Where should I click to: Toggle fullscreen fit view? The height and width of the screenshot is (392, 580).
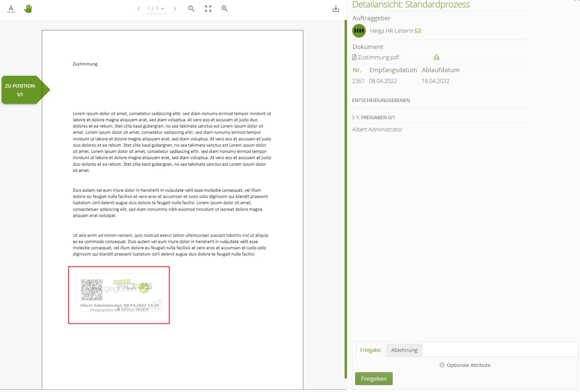pos(208,9)
